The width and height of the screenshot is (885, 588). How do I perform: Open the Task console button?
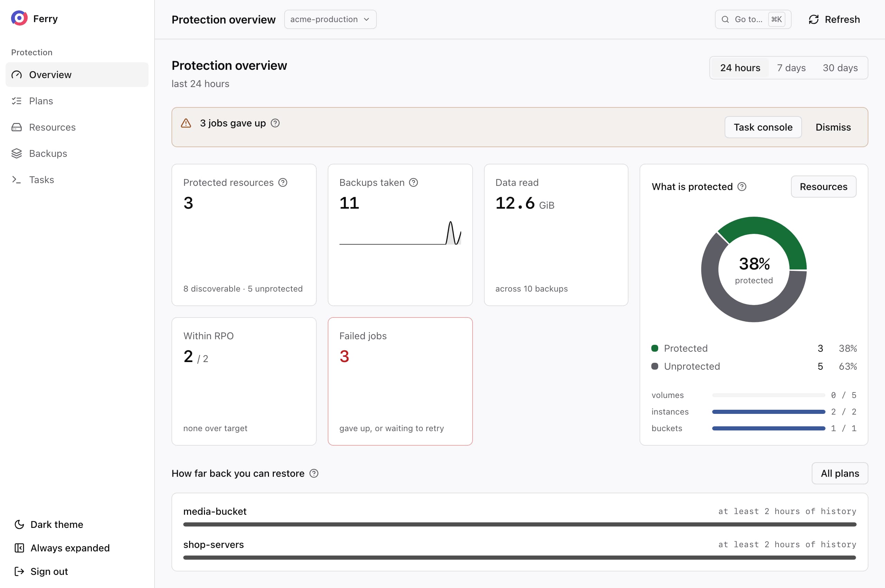763,127
